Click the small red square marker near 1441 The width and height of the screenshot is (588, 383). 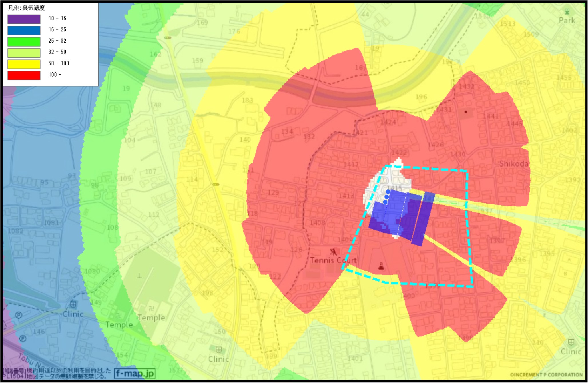[466, 112]
